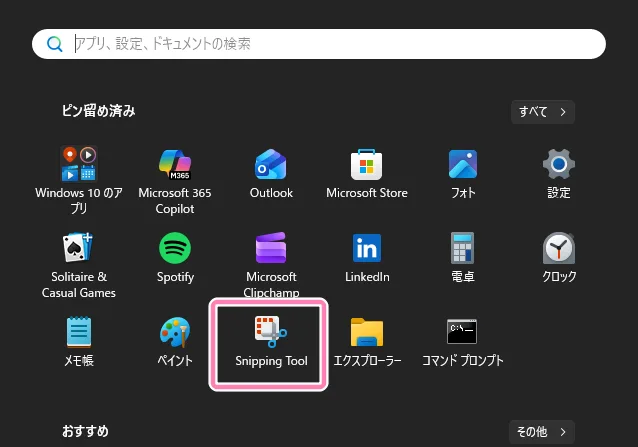The height and width of the screenshot is (447, 638).
Task: Launch Microsoft 365 Copilot app
Action: pyautogui.click(x=175, y=164)
